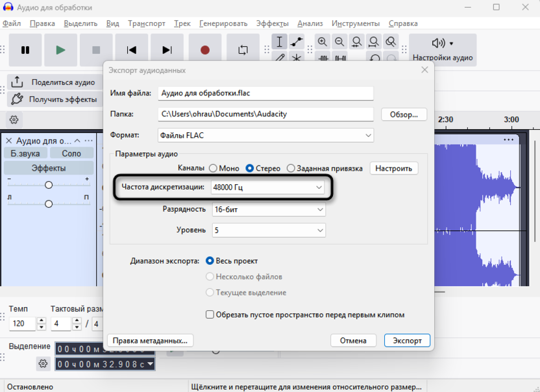The height and width of the screenshot is (392, 540).
Task: Click the red Record button
Action: click(x=205, y=50)
